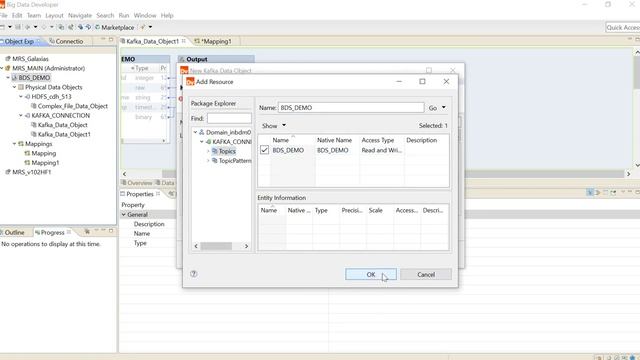
Task: Select the Mapping1 item in Object Explorer tree
Action: 45,162
